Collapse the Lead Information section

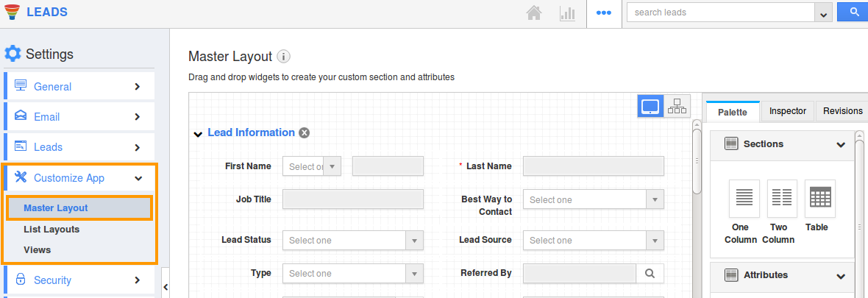coord(197,134)
